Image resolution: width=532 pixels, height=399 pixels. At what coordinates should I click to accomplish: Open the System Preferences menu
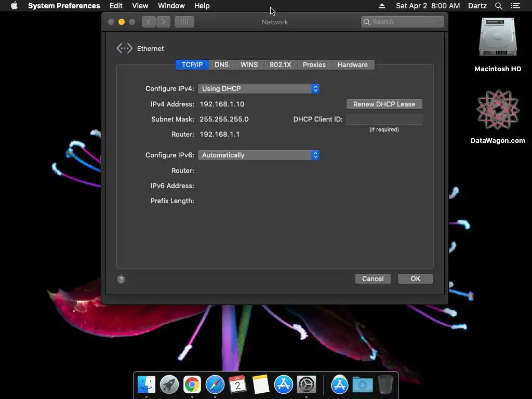(x=64, y=6)
